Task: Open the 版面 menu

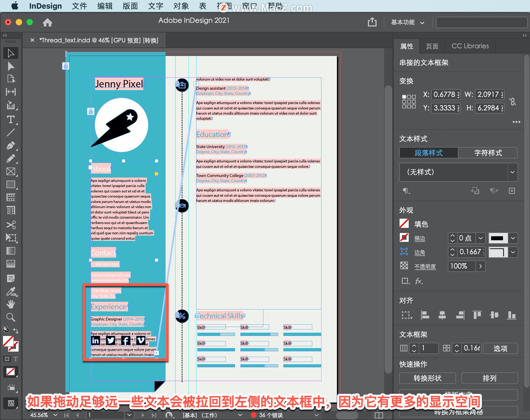Action: (130, 6)
